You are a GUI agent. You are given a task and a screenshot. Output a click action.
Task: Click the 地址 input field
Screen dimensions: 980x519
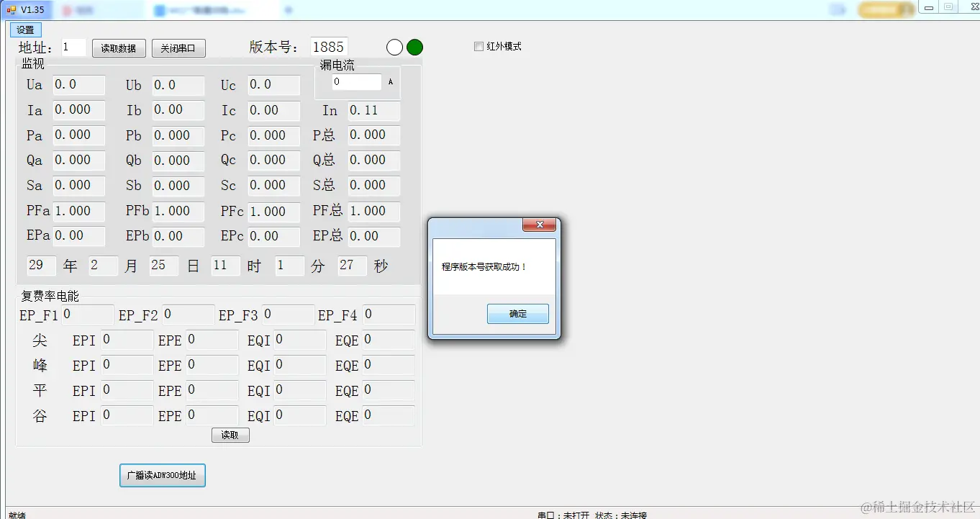[x=73, y=48]
